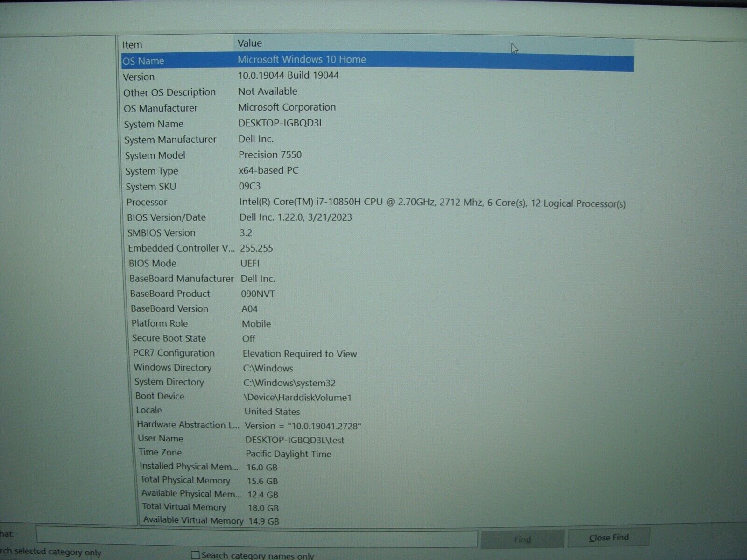
Task: Click the \Device\HarddiskVolume1 value
Action: pyautogui.click(x=297, y=398)
